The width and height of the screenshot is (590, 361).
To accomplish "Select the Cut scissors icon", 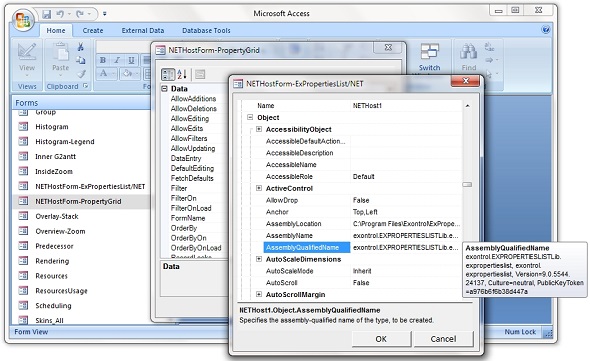I will pyautogui.click(x=81, y=47).
